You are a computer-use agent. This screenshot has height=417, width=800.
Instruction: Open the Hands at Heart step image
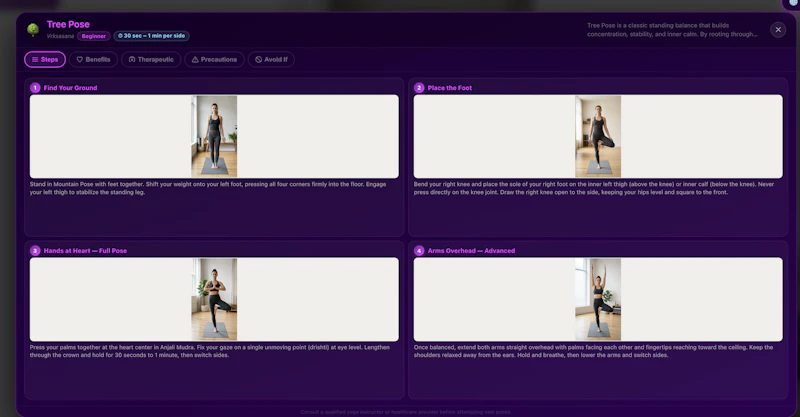tap(214, 299)
